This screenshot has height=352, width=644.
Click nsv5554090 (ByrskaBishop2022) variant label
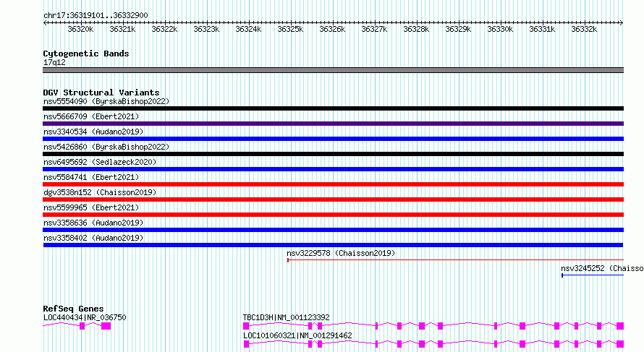point(106,101)
